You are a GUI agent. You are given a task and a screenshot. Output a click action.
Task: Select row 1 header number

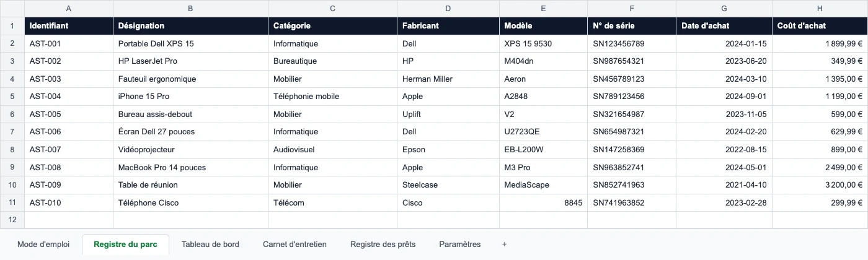[x=12, y=26]
